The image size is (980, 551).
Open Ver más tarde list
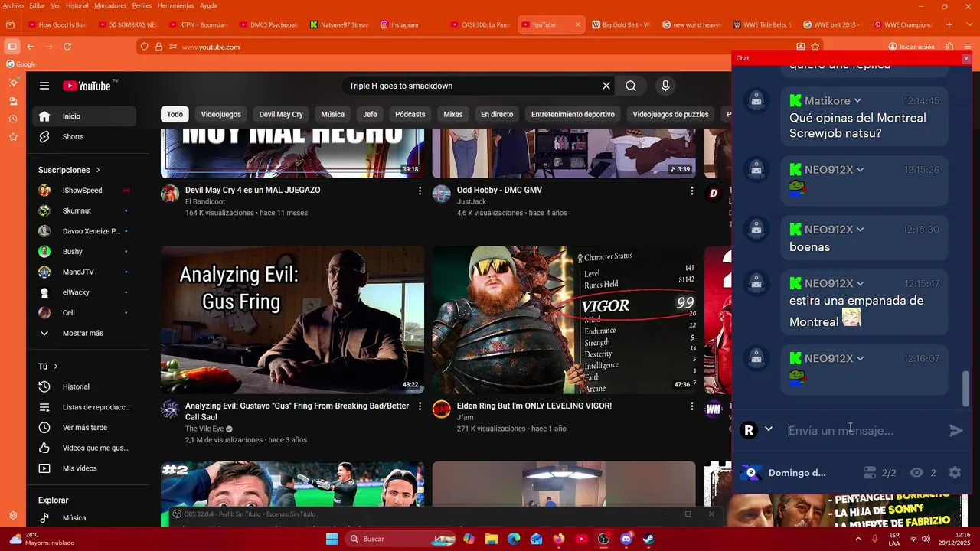tap(84, 428)
